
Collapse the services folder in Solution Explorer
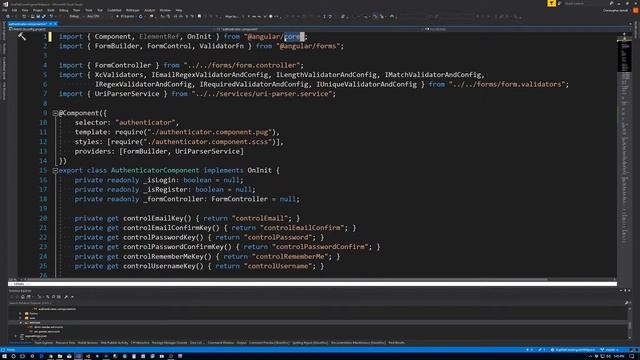click(20, 322)
